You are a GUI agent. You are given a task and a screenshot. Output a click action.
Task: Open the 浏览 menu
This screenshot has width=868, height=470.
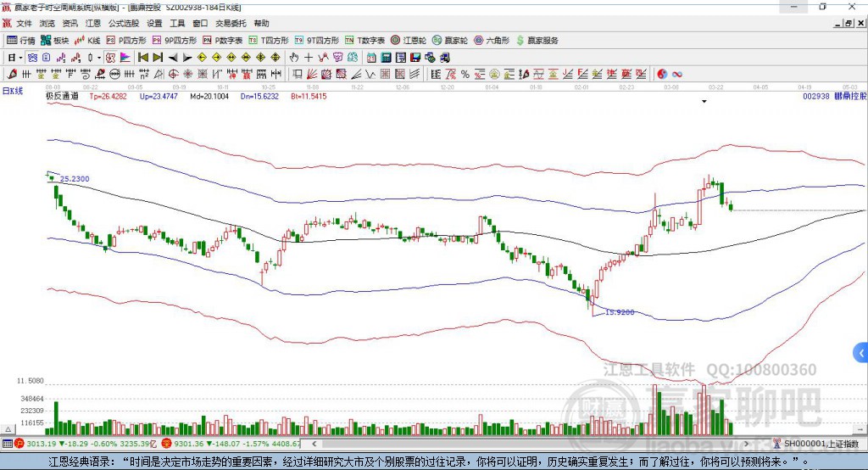[x=47, y=23]
